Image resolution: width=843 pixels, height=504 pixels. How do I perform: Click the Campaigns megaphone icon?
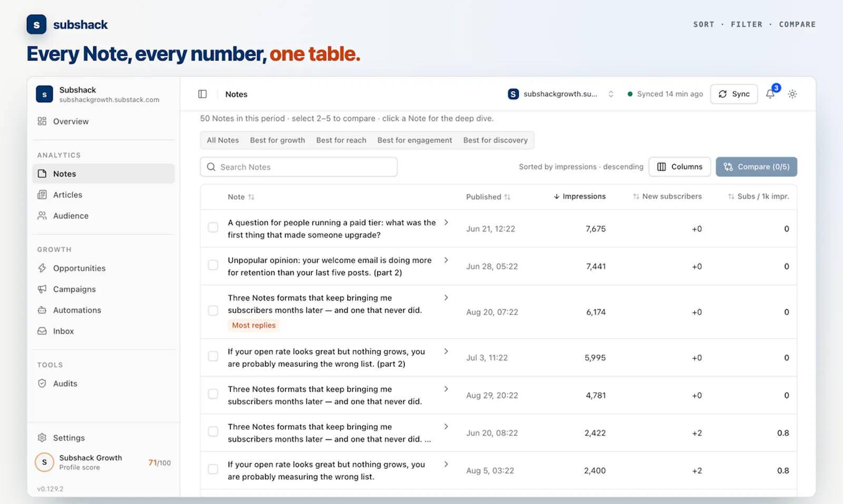42,289
